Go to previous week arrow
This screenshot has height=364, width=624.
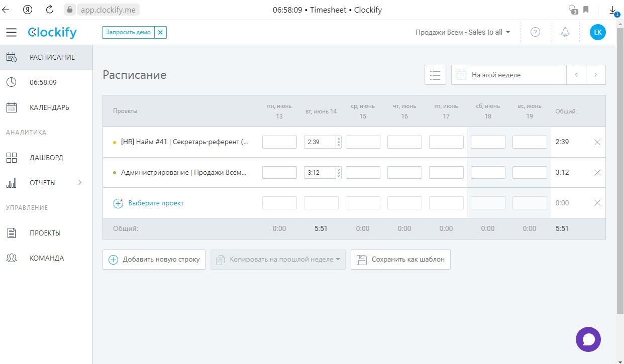[576, 75]
